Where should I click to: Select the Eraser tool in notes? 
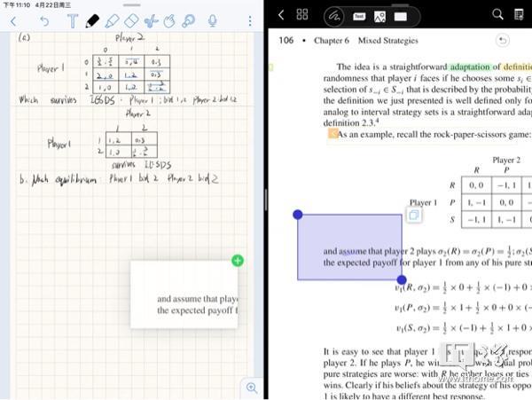pyautogui.click(x=131, y=21)
